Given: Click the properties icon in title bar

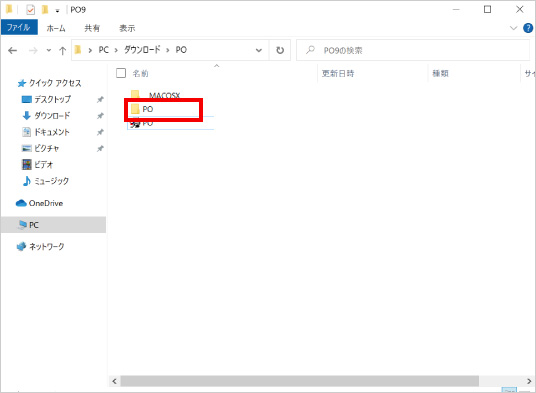Looking at the screenshot, I should pos(30,10).
